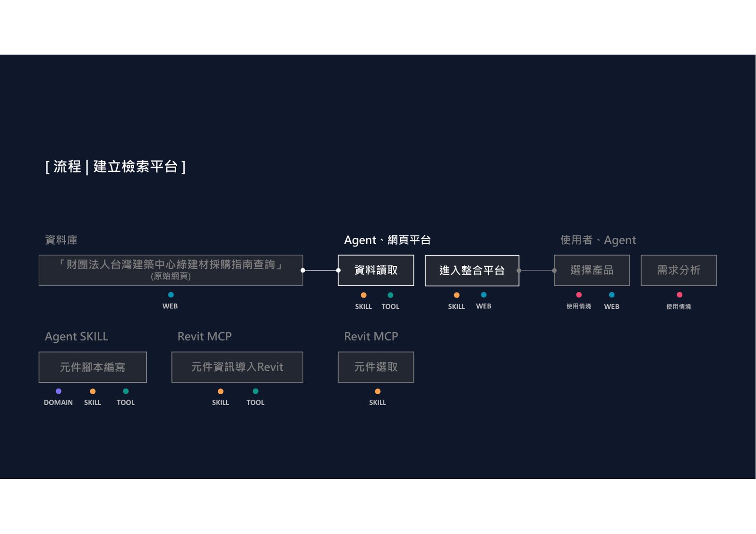Click the Agent SKILL heading
Viewport: 756px width, 534px height.
tap(77, 336)
